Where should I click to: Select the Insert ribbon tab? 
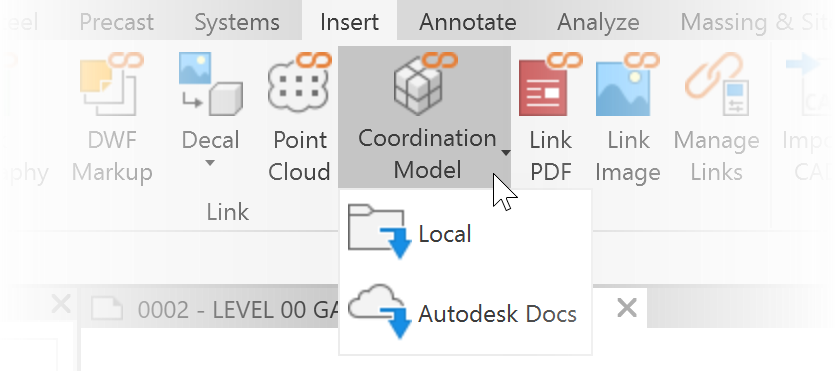click(349, 22)
